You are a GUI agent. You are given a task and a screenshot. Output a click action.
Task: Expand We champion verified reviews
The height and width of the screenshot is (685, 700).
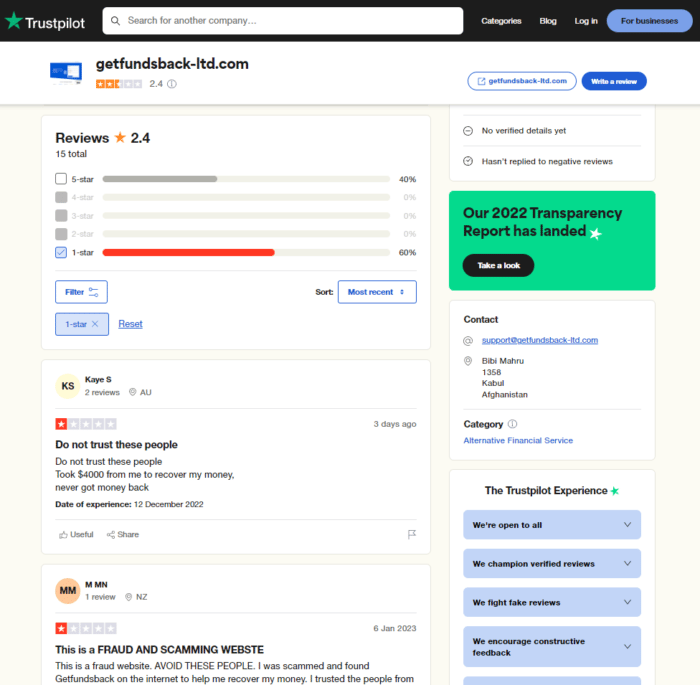[x=552, y=564]
